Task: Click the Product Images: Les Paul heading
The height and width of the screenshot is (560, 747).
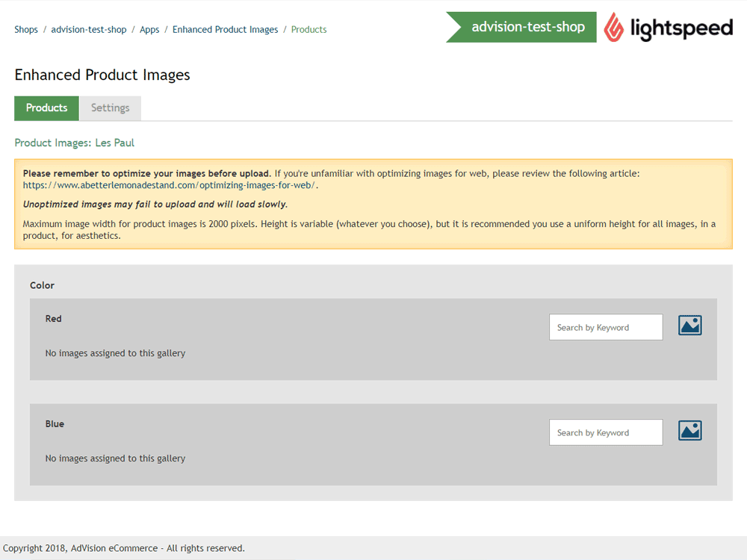Action: click(x=74, y=143)
